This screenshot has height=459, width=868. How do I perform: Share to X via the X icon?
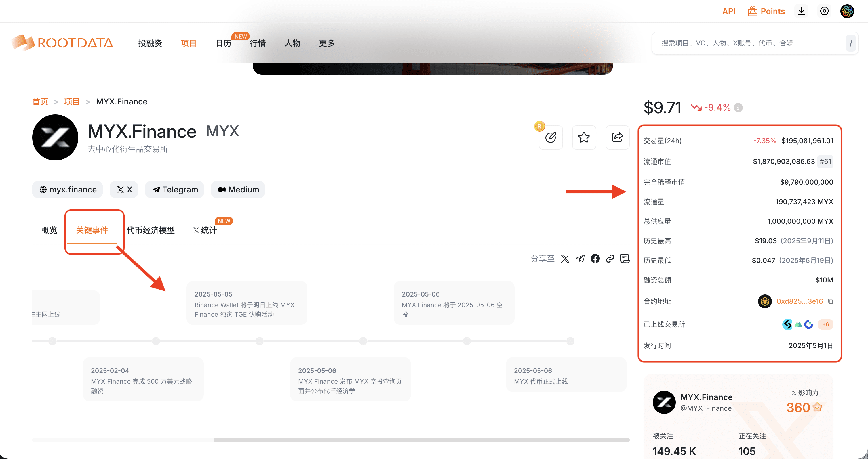(x=565, y=259)
